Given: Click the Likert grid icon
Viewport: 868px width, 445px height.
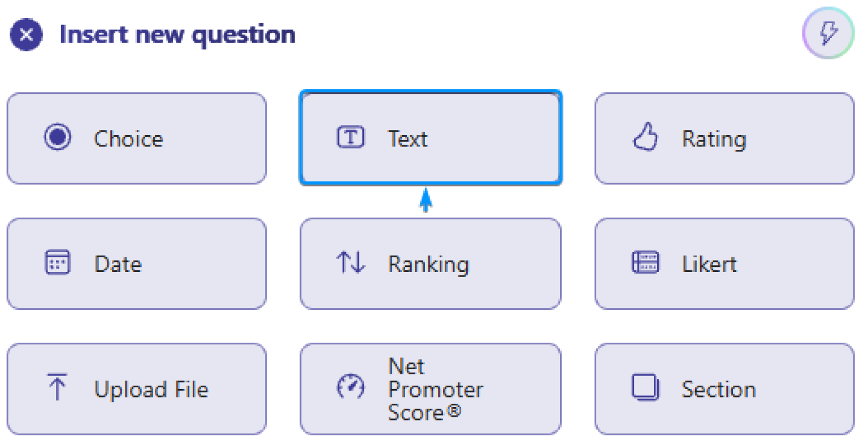Looking at the screenshot, I should tap(645, 262).
